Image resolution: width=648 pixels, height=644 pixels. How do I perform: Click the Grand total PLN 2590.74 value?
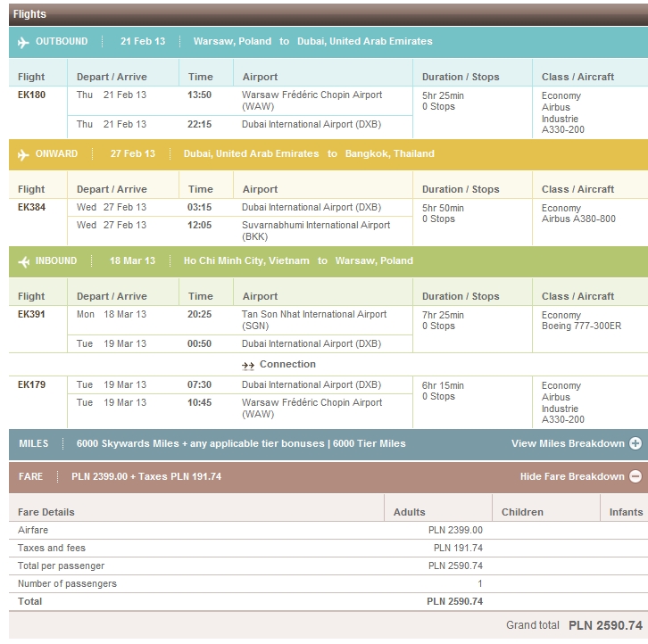[x=605, y=625]
